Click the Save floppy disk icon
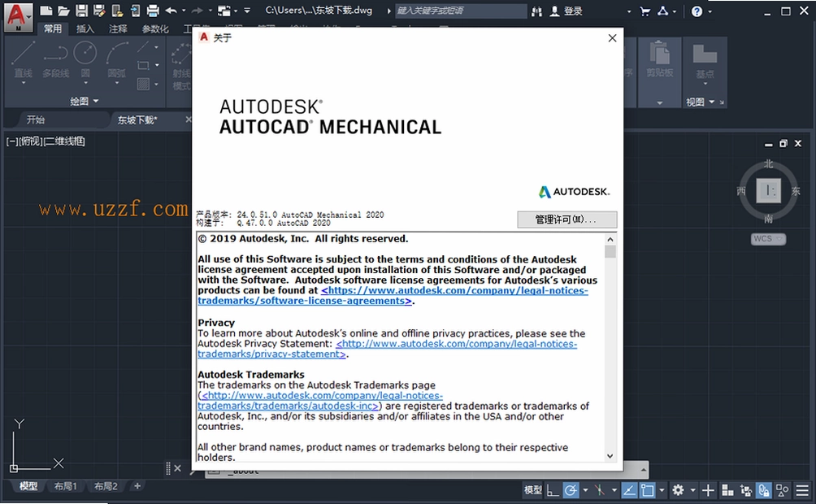Image resolution: width=816 pixels, height=504 pixels. 82,11
